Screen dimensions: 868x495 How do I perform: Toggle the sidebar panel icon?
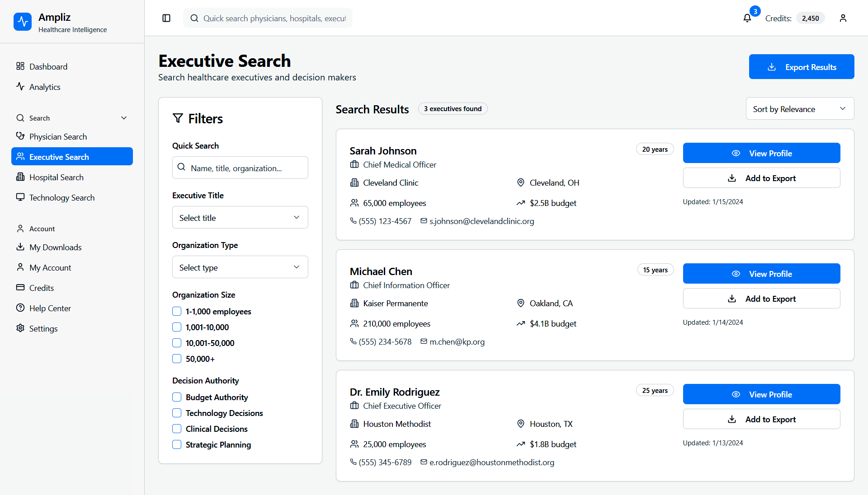166,18
